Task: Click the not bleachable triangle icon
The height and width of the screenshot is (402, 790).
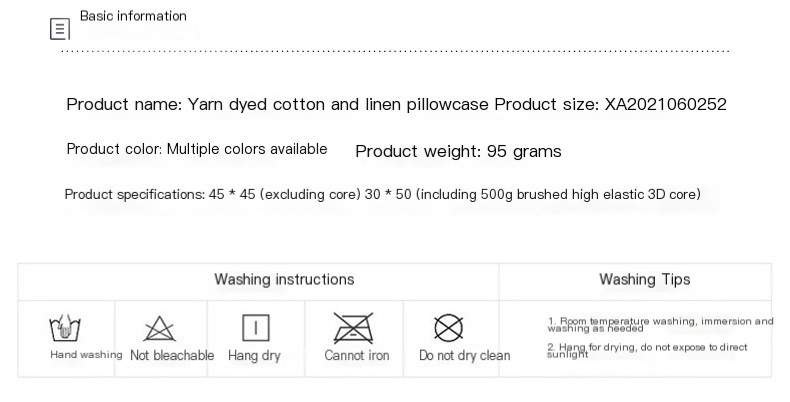Action: (x=160, y=328)
